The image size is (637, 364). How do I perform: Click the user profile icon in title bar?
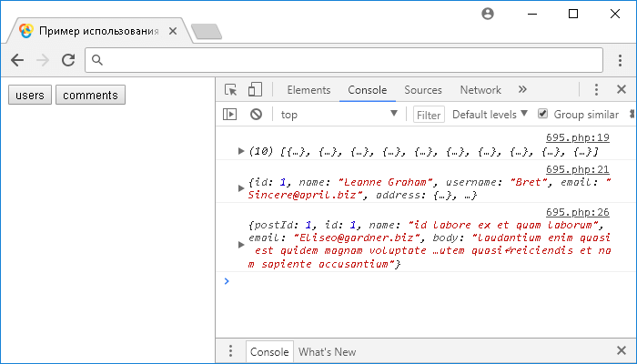pos(488,14)
